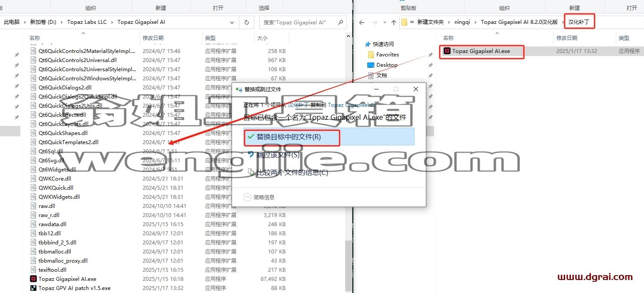Image resolution: width=644 pixels, height=293 pixels.
Task: Open recent locations dropdown in right window
Action: [384, 23]
